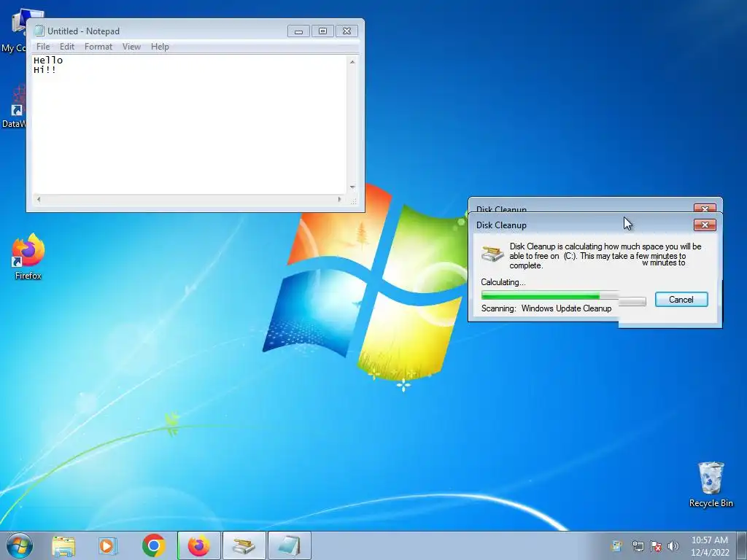Viewport: 747px width, 560px height.
Task: Click the volume speaker tray icon
Action: (673, 546)
